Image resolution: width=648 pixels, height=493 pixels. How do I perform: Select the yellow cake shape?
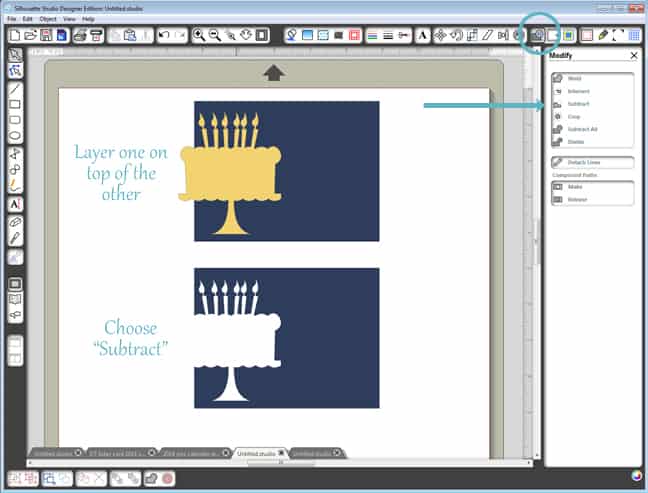click(x=231, y=174)
